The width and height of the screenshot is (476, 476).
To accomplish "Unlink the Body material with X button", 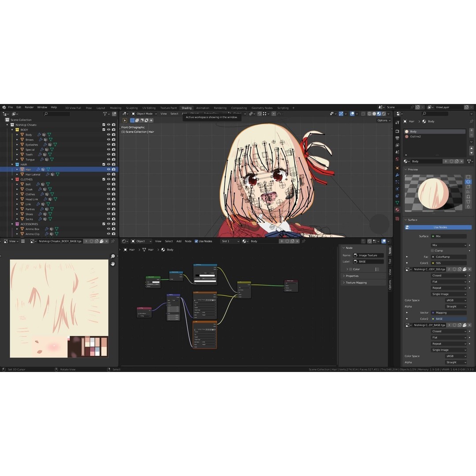I will pos(462,161).
